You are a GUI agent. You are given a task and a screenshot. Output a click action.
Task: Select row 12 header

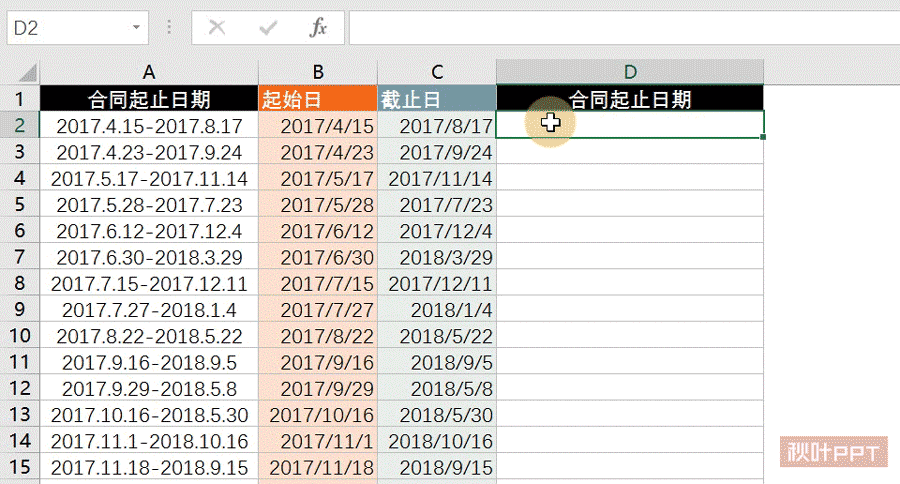coord(20,388)
